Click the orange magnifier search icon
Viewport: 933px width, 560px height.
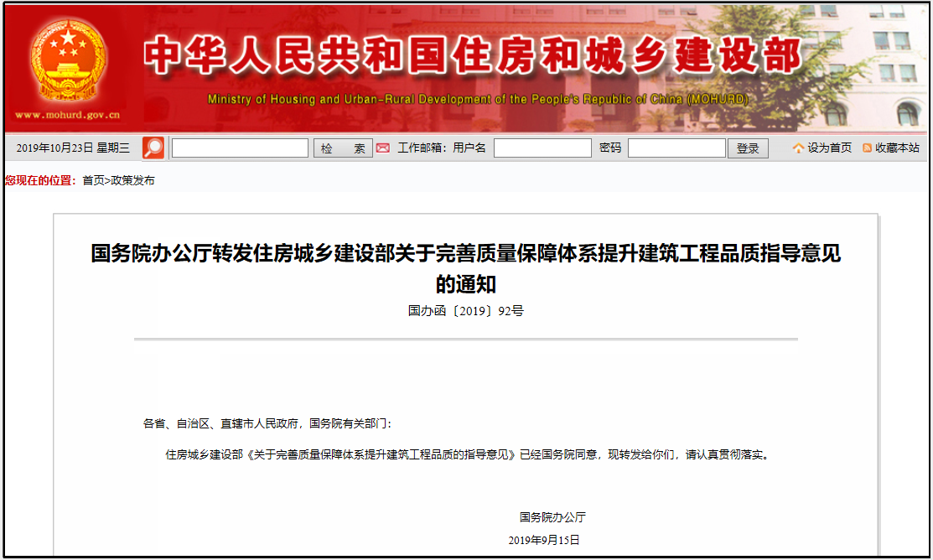(153, 148)
